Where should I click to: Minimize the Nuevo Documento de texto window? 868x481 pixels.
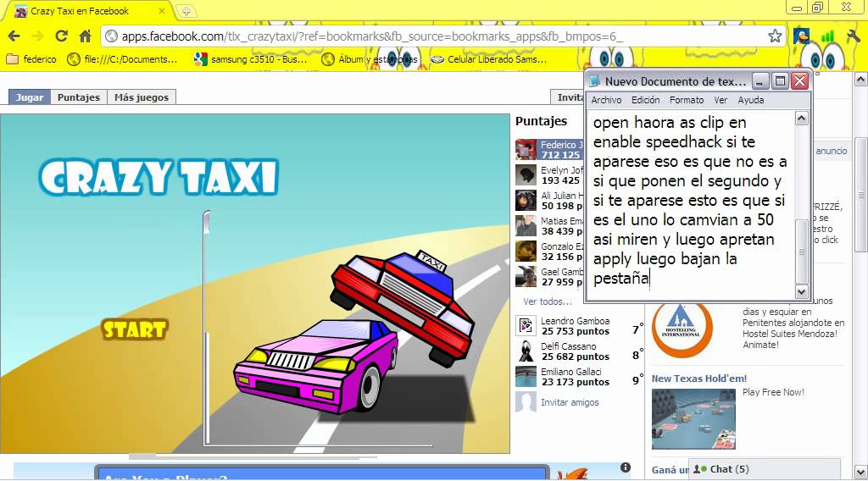[x=760, y=81]
